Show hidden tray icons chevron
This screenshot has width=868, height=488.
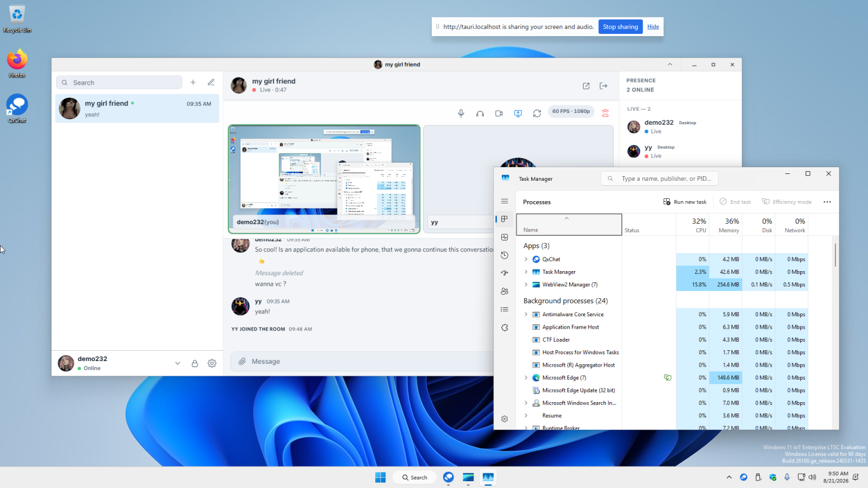[729, 477]
